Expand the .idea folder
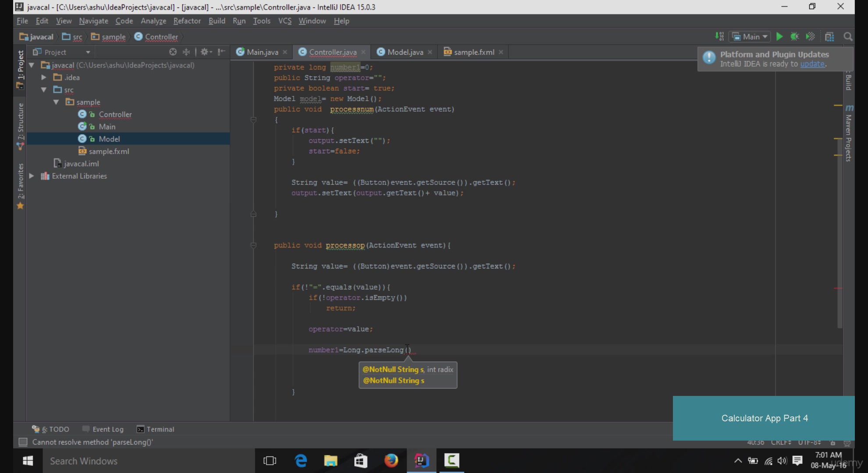This screenshot has width=868, height=473. (44, 78)
